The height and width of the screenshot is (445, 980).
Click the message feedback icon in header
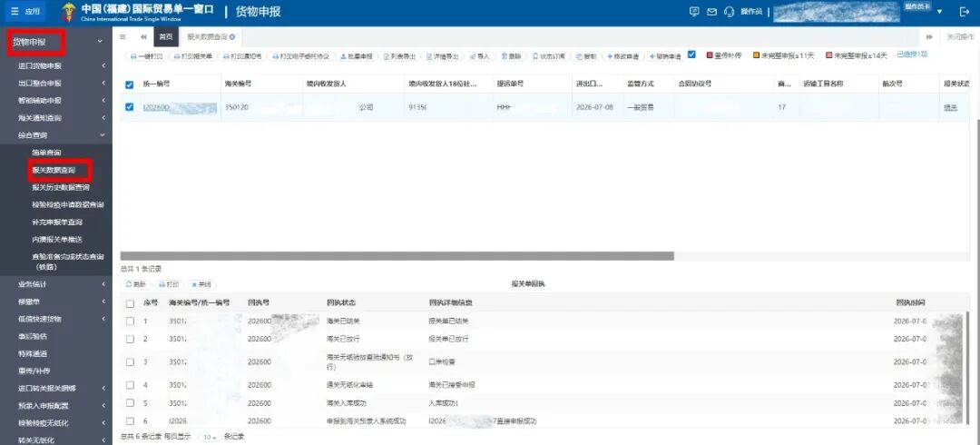[694, 11]
